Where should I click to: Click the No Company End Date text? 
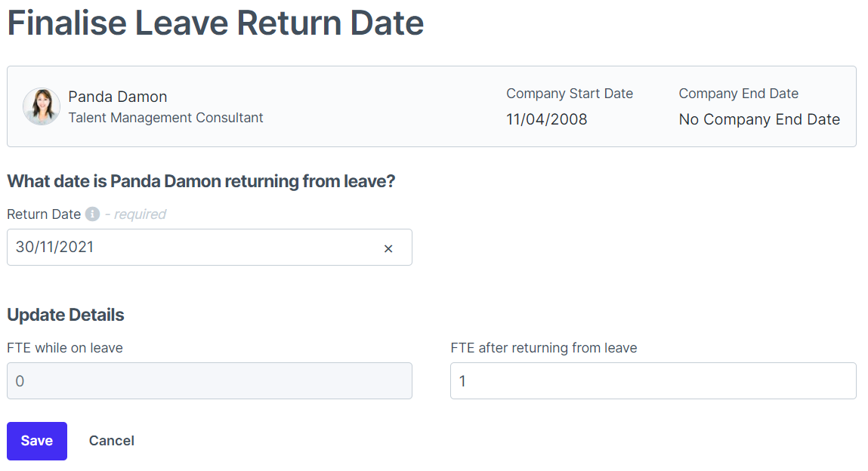758,119
